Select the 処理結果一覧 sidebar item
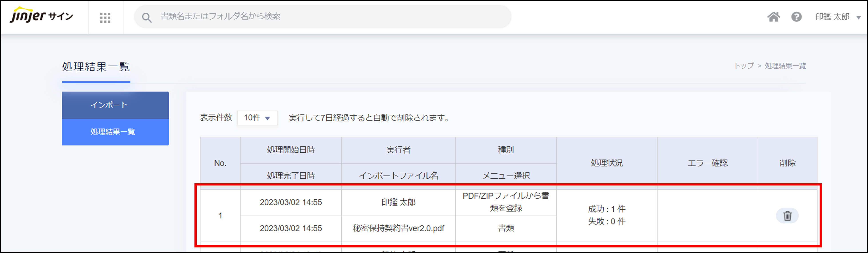 coord(115,132)
